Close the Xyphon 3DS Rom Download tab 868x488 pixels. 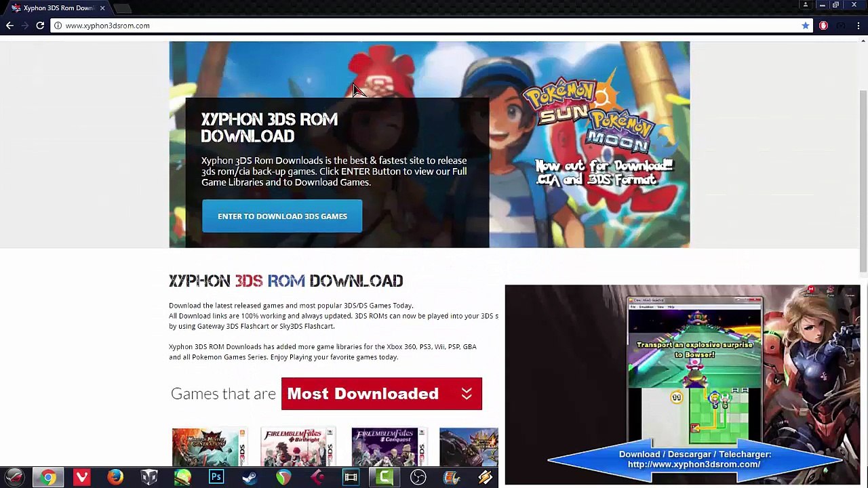pos(102,8)
